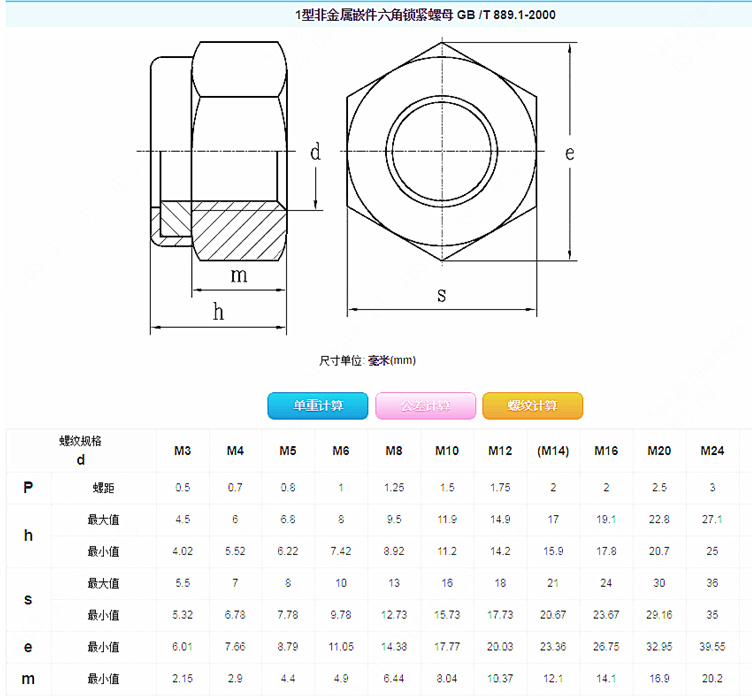
Task: Click the blue 单重计算 button
Action: pyautogui.click(x=318, y=406)
